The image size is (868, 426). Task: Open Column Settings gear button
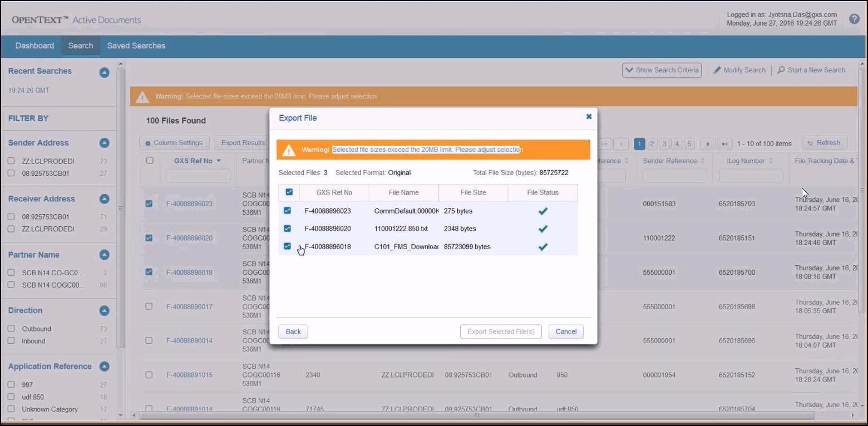pyautogui.click(x=148, y=143)
